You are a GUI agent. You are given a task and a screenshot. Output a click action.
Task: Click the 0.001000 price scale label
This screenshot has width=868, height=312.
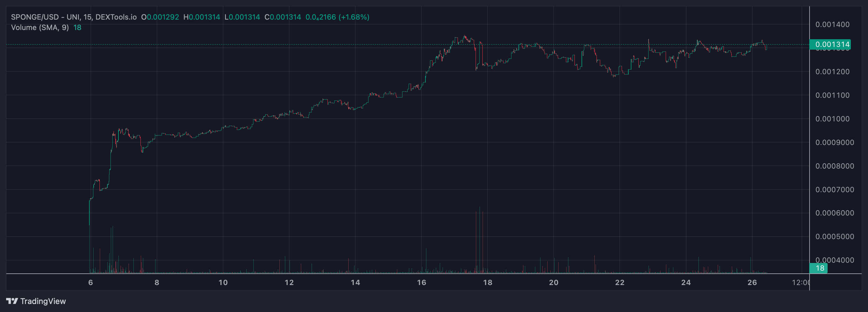coord(832,119)
